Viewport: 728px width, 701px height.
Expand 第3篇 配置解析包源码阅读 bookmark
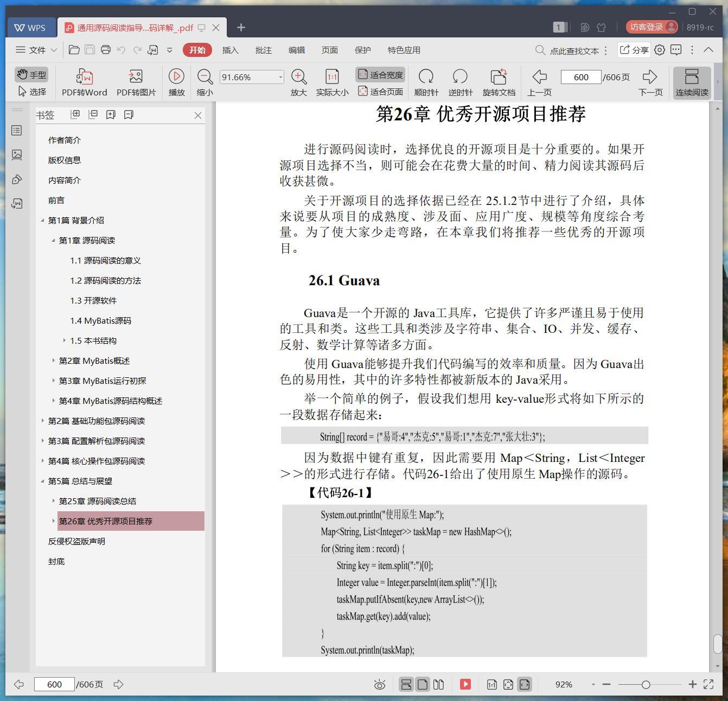click(x=42, y=441)
